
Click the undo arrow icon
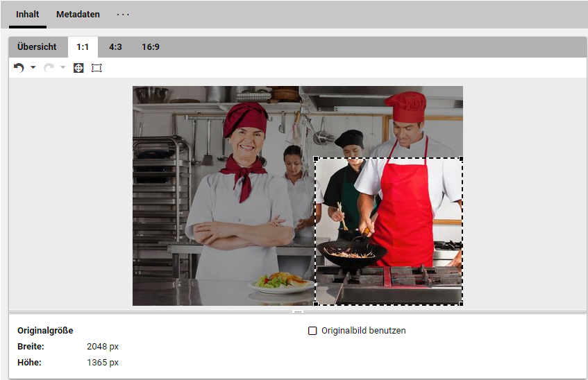(19, 68)
